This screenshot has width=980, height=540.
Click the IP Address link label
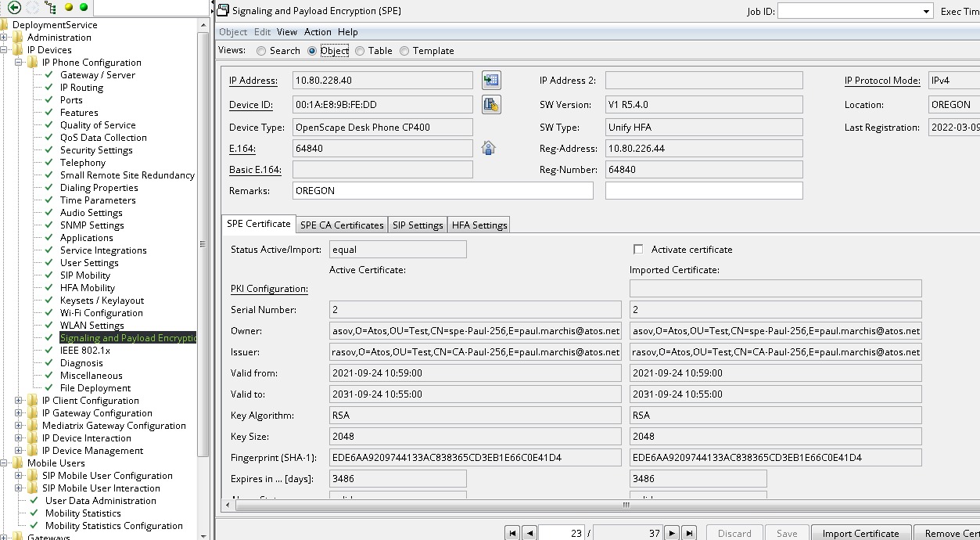[253, 81]
